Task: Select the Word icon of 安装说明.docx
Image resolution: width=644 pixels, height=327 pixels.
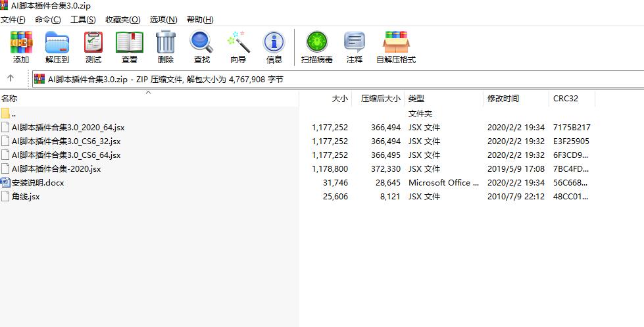Action: (x=5, y=182)
